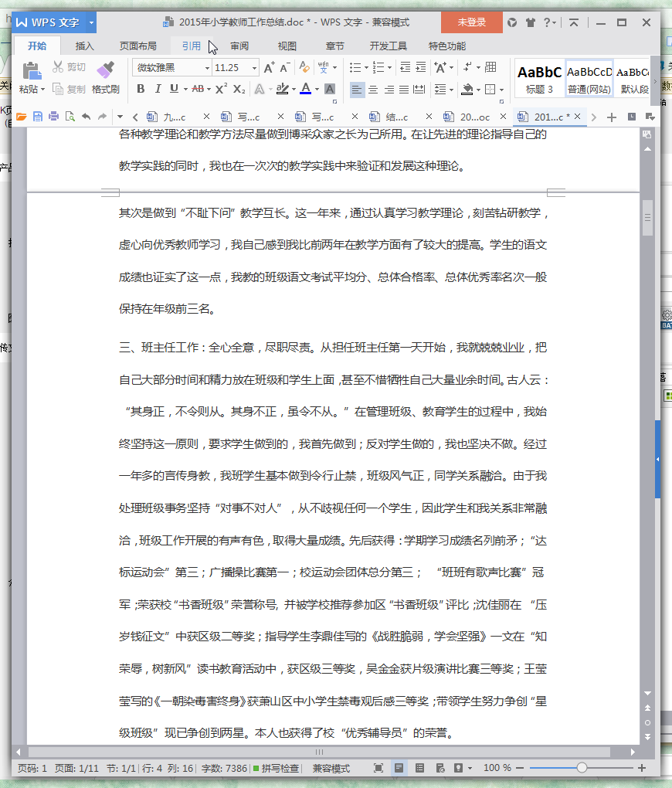
Task: Click the distributed alignment icon
Action: (x=419, y=90)
